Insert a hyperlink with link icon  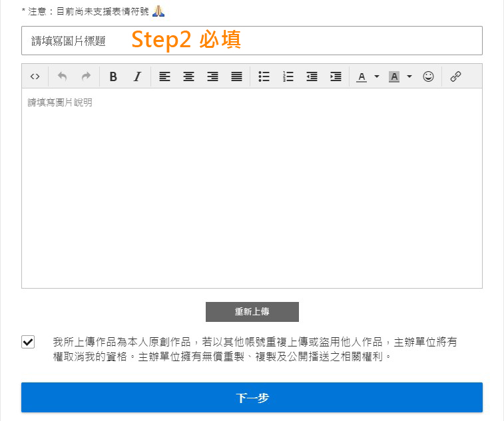(455, 76)
